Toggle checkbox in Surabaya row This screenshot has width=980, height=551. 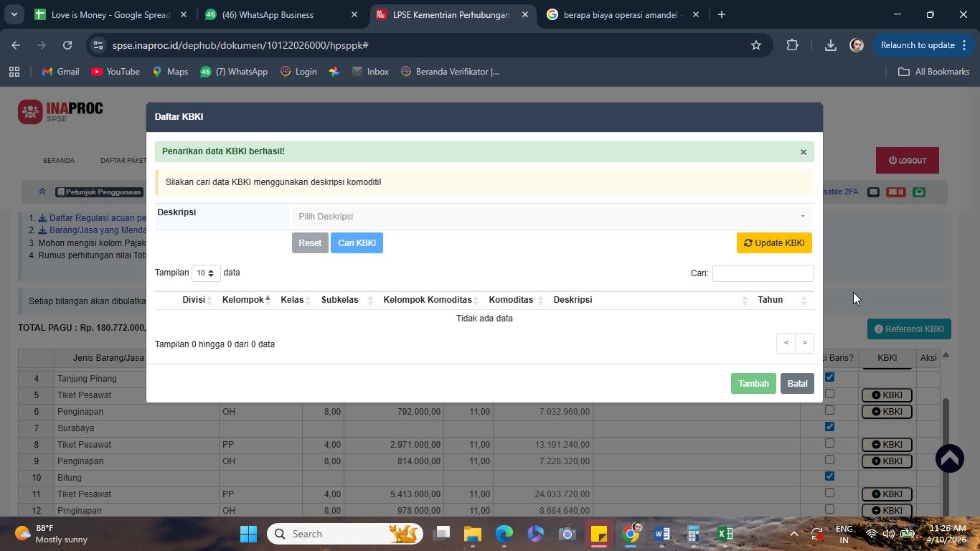click(829, 427)
